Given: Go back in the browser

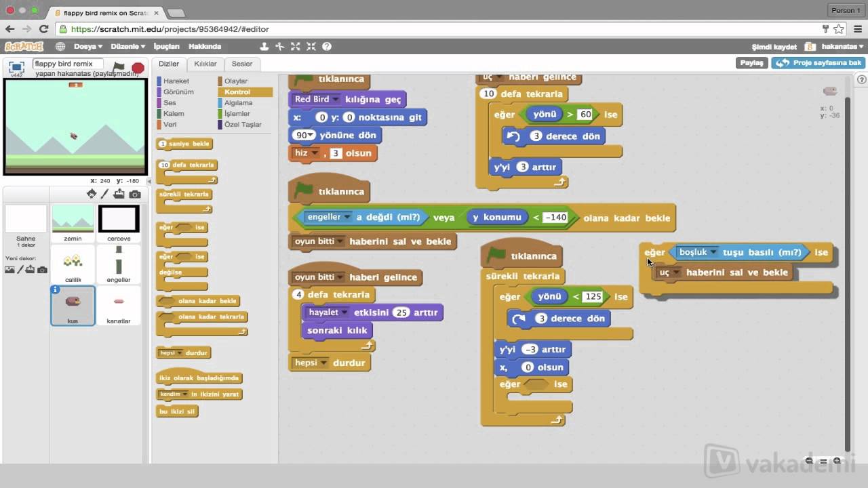Looking at the screenshot, I should pyautogui.click(x=9, y=29).
